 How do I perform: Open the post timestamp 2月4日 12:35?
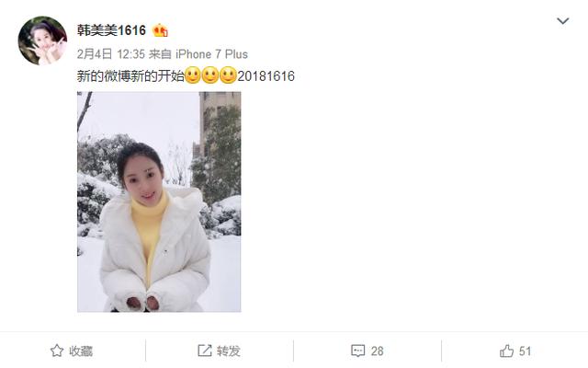(x=111, y=54)
